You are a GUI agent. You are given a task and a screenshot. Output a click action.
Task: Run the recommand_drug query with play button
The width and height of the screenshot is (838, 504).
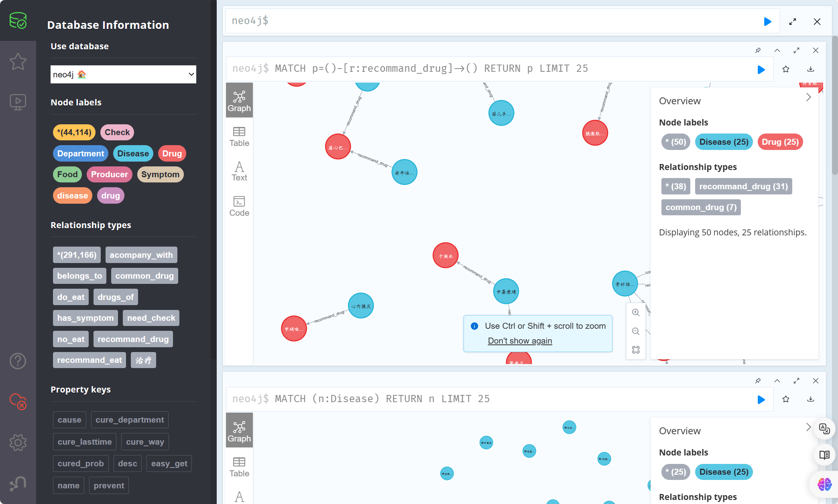pos(761,70)
